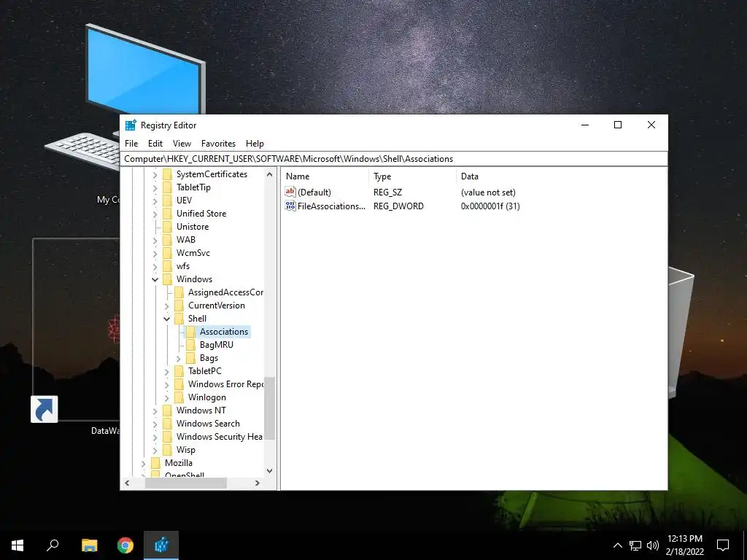Screen dimensions: 747x560
Task: Select the wfs folder icon
Action: [167, 265]
